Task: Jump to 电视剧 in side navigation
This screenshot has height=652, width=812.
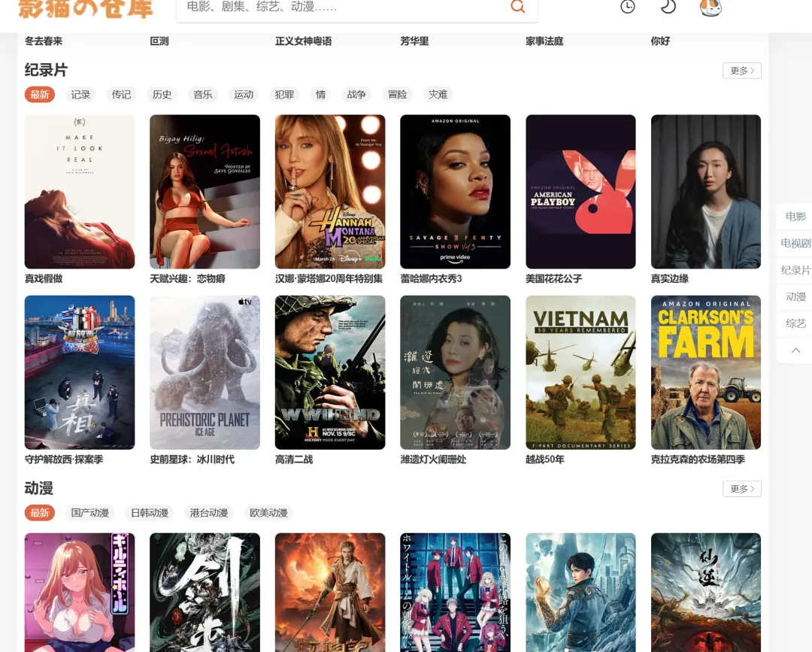Action: [796, 244]
